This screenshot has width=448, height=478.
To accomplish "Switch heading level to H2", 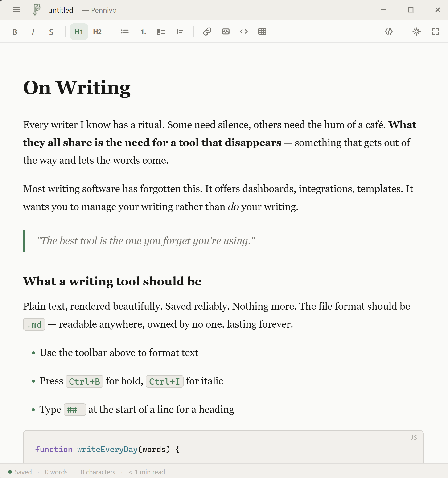I will 97,32.
